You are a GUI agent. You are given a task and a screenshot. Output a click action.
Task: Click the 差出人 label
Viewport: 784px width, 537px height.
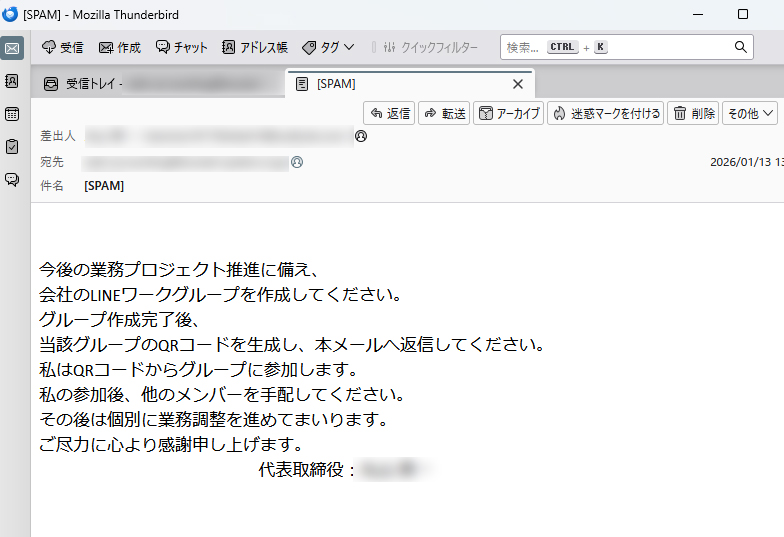[x=58, y=136]
